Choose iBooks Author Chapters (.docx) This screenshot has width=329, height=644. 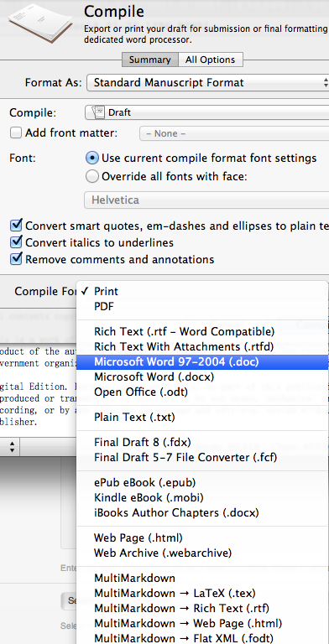point(202,513)
